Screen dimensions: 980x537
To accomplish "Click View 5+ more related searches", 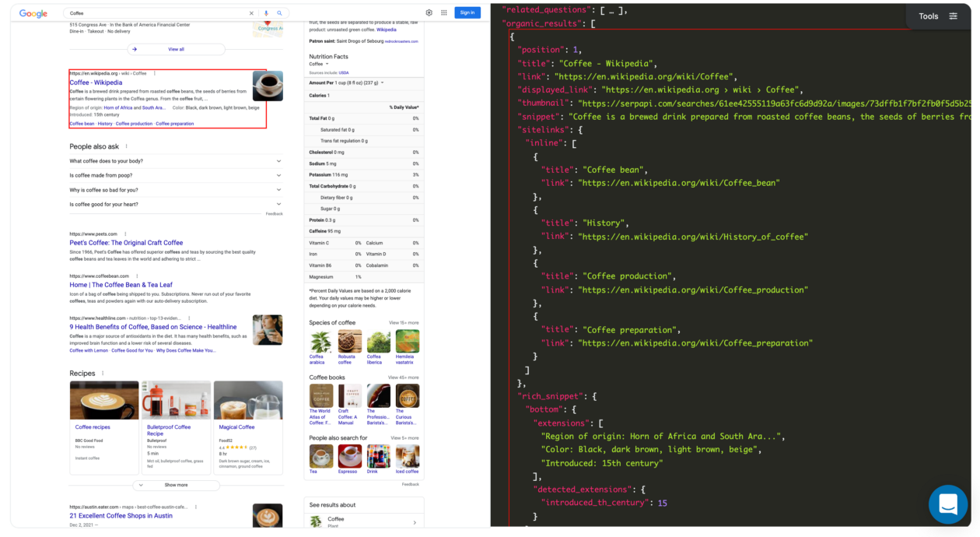I will point(404,438).
